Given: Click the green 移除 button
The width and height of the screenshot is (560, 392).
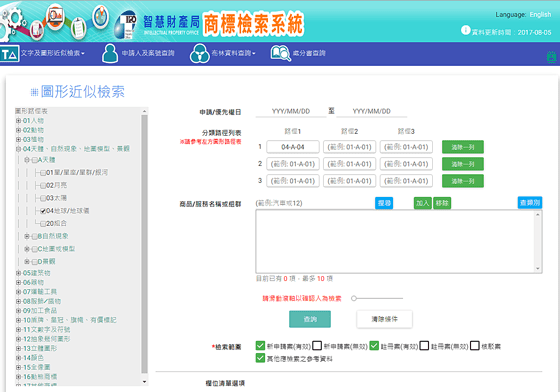Looking at the screenshot, I should [442, 203].
